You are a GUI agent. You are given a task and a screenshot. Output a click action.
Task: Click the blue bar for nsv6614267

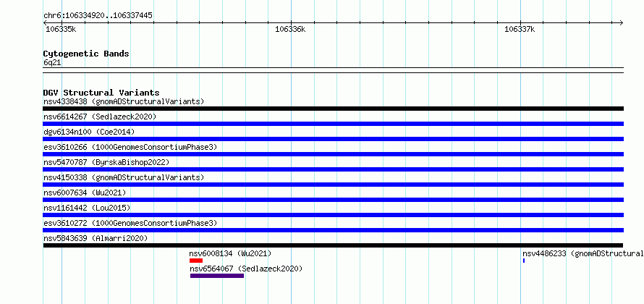[333, 124]
